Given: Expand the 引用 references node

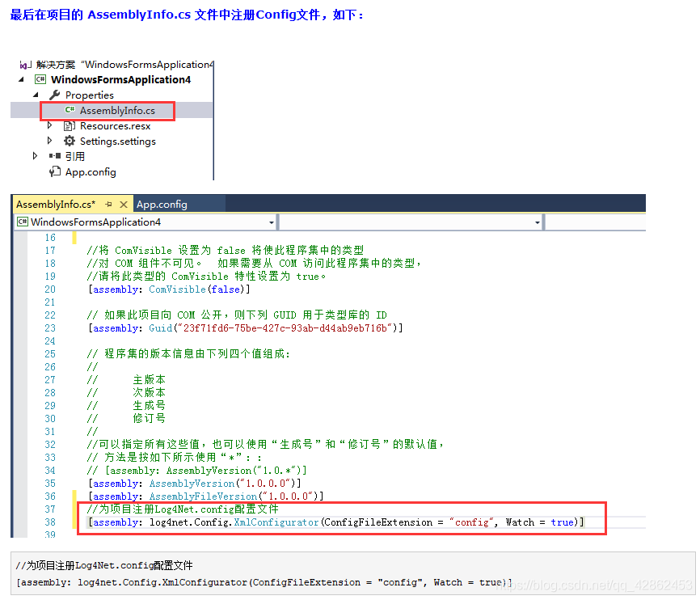Looking at the screenshot, I should (35, 156).
